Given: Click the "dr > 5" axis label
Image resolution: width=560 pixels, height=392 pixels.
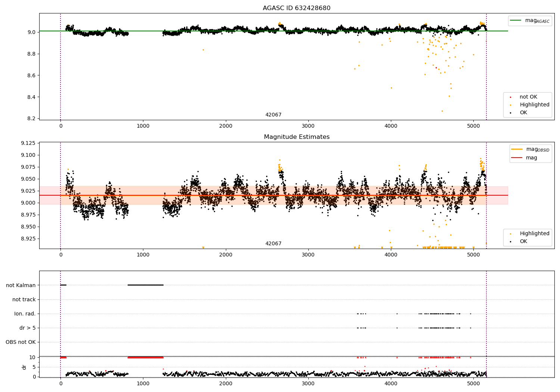Looking at the screenshot, I should pos(28,328).
